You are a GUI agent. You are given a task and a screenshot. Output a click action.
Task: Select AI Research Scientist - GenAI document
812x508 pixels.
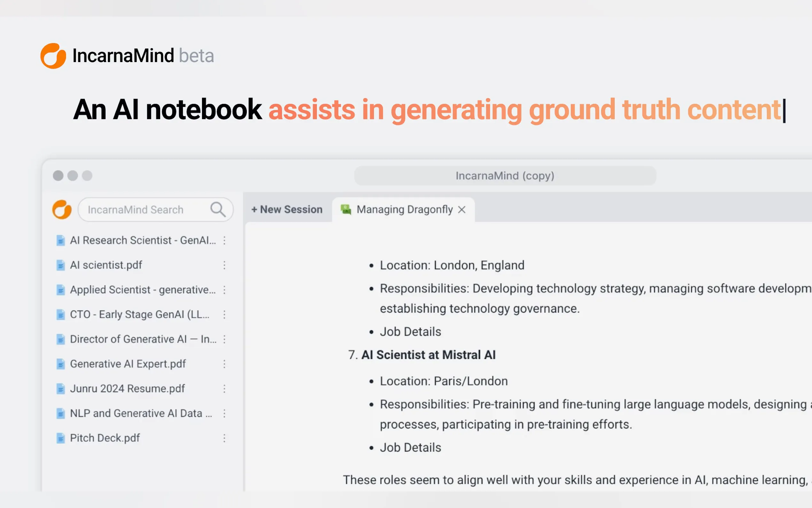143,240
